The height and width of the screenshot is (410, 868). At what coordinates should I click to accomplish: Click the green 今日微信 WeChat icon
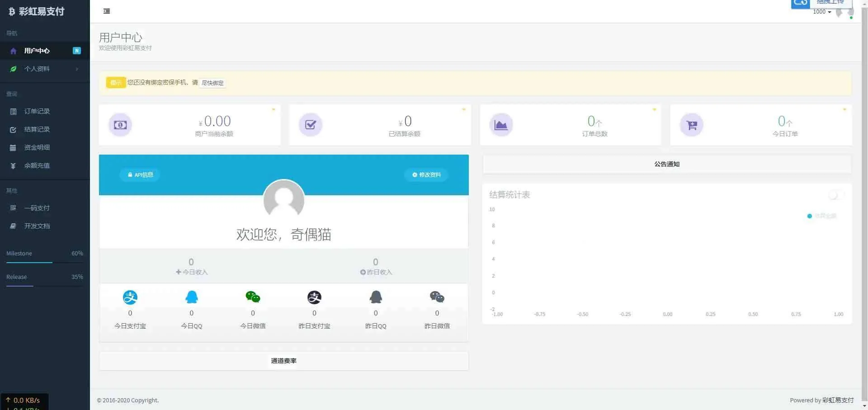tap(253, 297)
